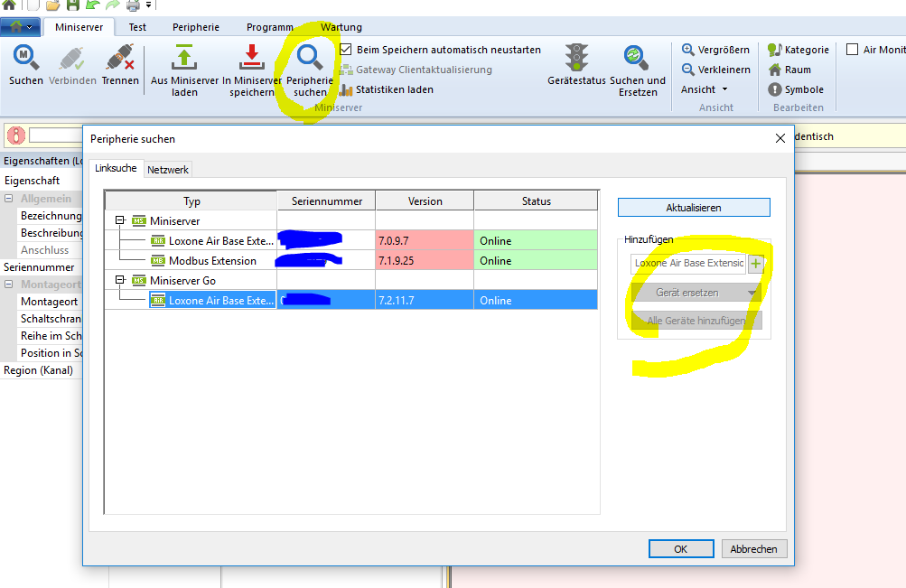The width and height of the screenshot is (906, 588).
Task: Collapse the Miniserver tree node
Action: coord(120,220)
